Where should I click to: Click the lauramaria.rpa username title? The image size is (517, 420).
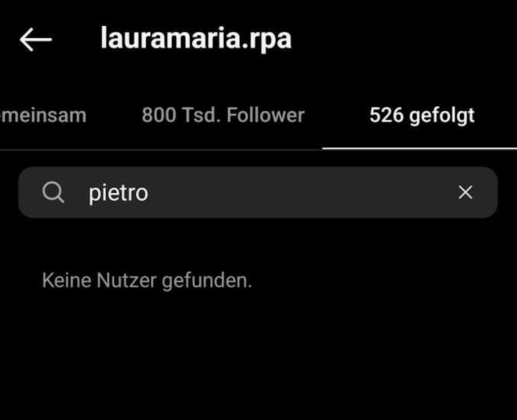(196, 38)
